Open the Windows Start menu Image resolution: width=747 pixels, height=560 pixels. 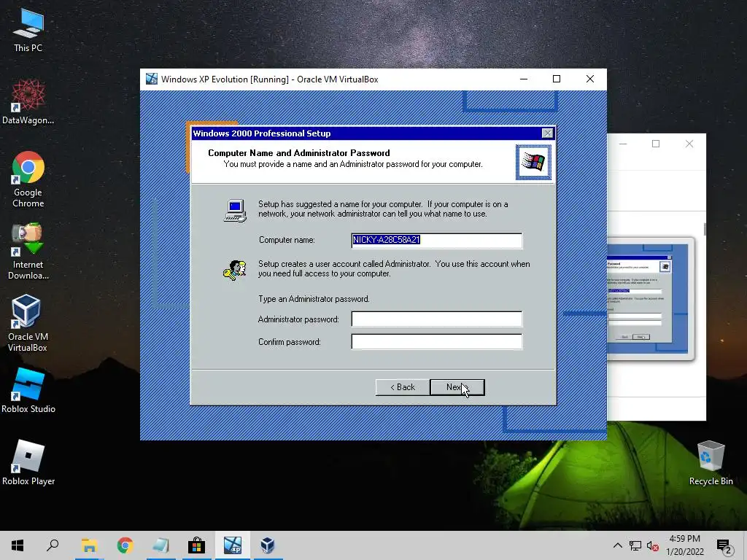point(18,545)
